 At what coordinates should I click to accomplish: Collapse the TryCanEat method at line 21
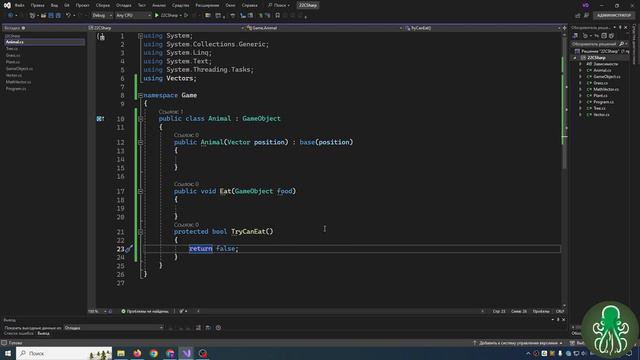coord(140,231)
